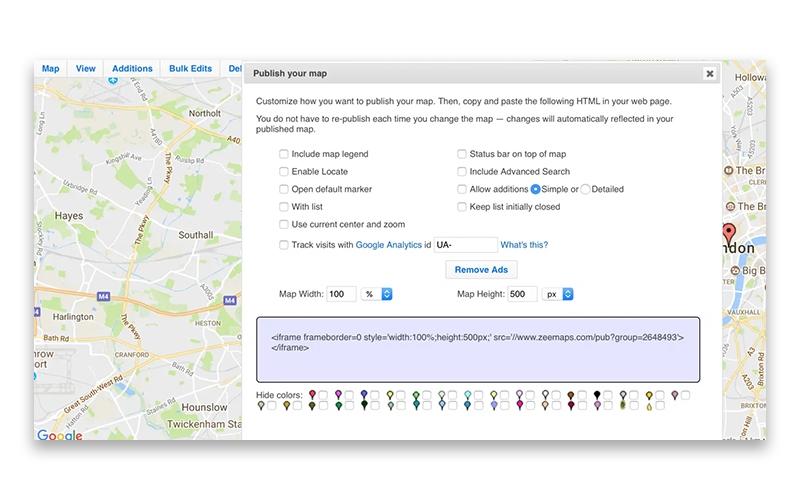Tick the hide checkbox beside the black marker

[608, 395]
